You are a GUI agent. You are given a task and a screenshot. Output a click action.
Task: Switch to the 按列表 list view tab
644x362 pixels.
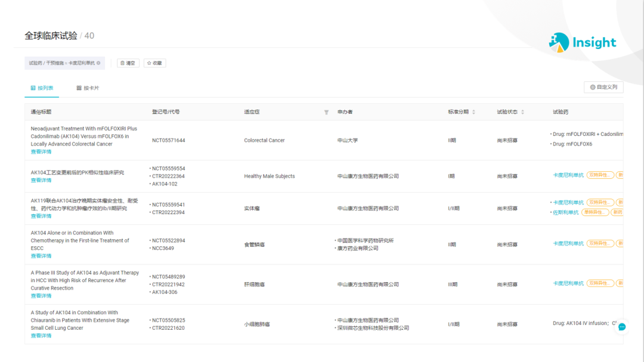click(42, 88)
